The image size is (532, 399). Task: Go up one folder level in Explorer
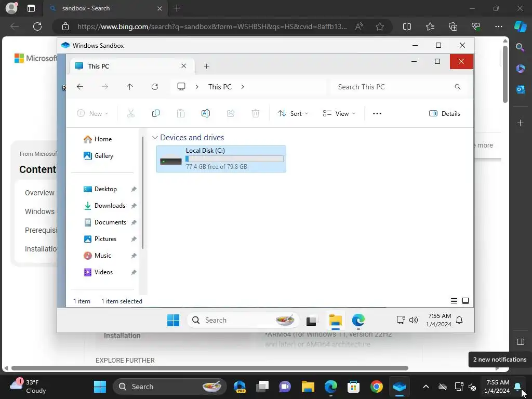[129, 87]
